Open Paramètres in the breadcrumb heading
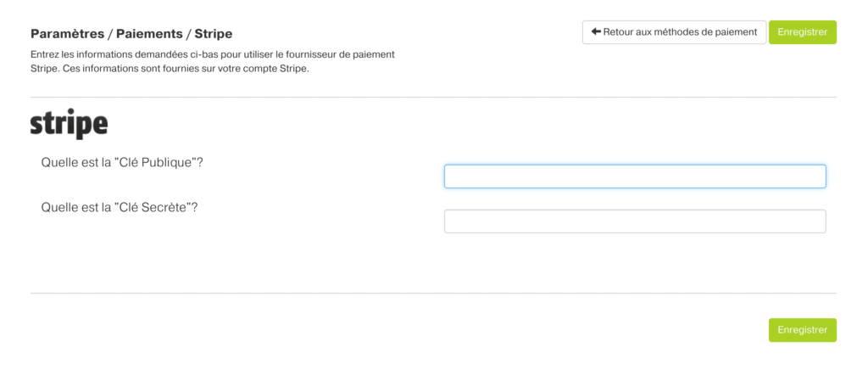Viewport: 868px width, 392px height. 67,34
